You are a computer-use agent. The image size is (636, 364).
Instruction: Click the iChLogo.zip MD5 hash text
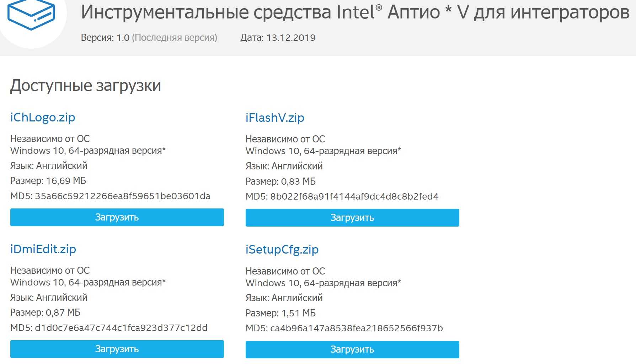point(122,196)
